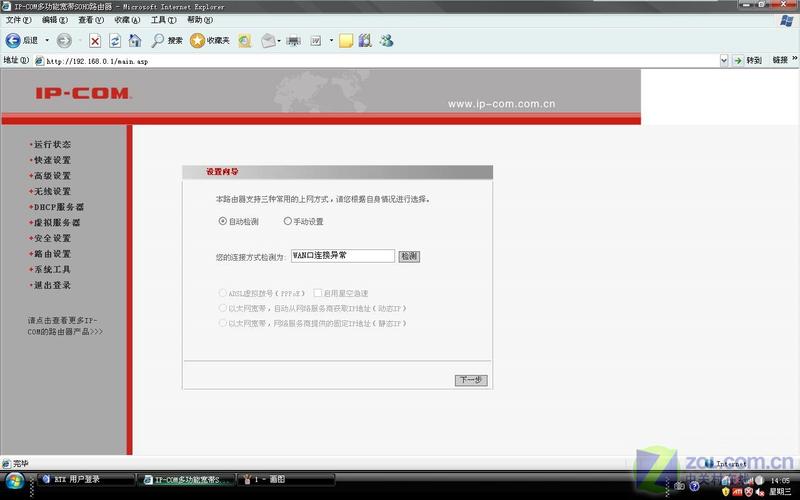Select the 动态IP Ethernet broadband radio option
The width and height of the screenshot is (800, 500).
[x=222, y=308]
